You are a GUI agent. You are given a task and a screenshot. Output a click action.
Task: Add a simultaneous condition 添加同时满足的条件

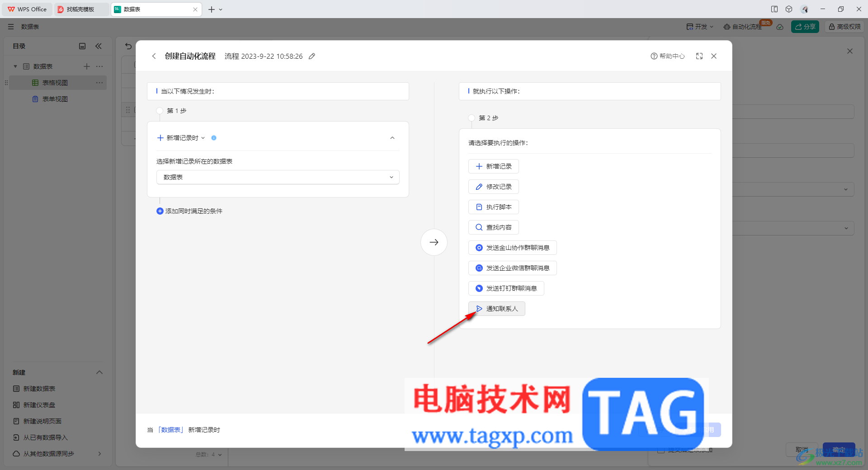(189, 211)
